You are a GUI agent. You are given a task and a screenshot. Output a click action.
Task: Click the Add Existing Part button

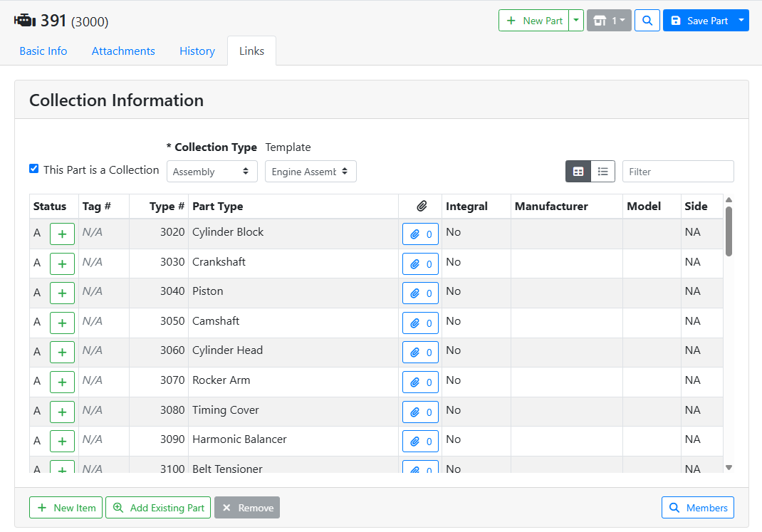pyautogui.click(x=158, y=508)
